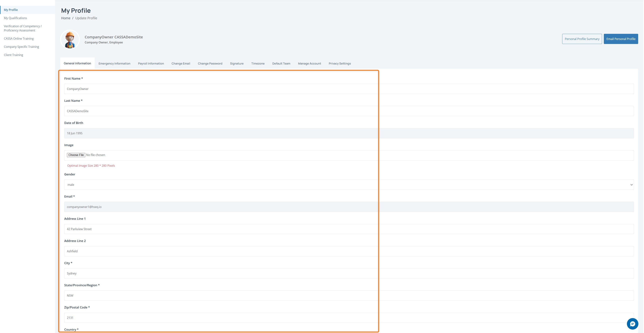The image size is (644, 333).
Task: Click the Zip/Postal Code field
Action: 349,318
